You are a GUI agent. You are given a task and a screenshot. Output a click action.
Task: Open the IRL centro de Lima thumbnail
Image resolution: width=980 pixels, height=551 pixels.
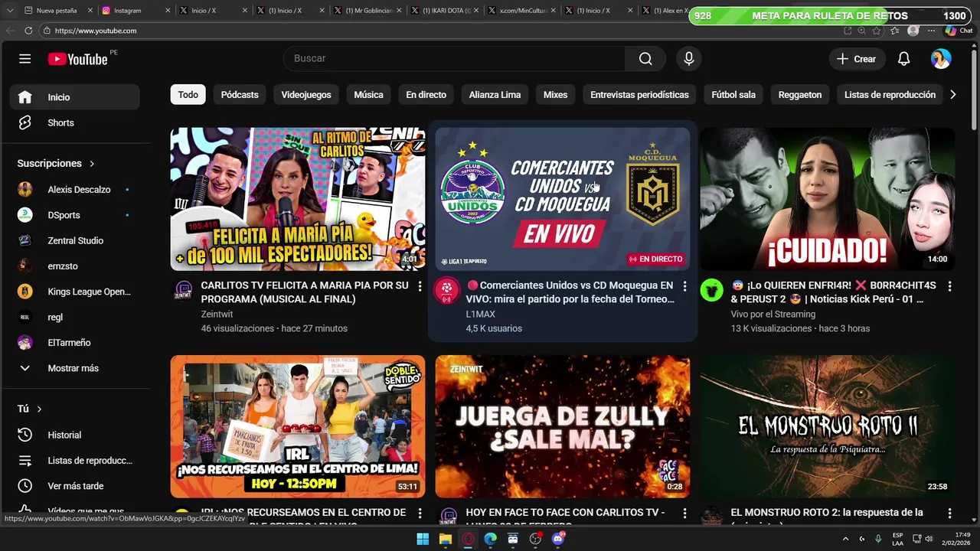tap(298, 426)
